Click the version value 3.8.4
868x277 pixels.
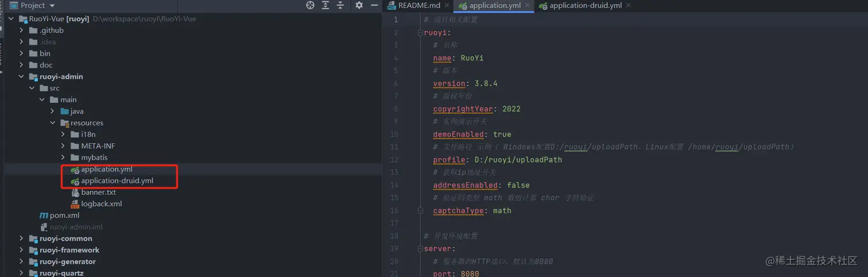pyautogui.click(x=486, y=83)
